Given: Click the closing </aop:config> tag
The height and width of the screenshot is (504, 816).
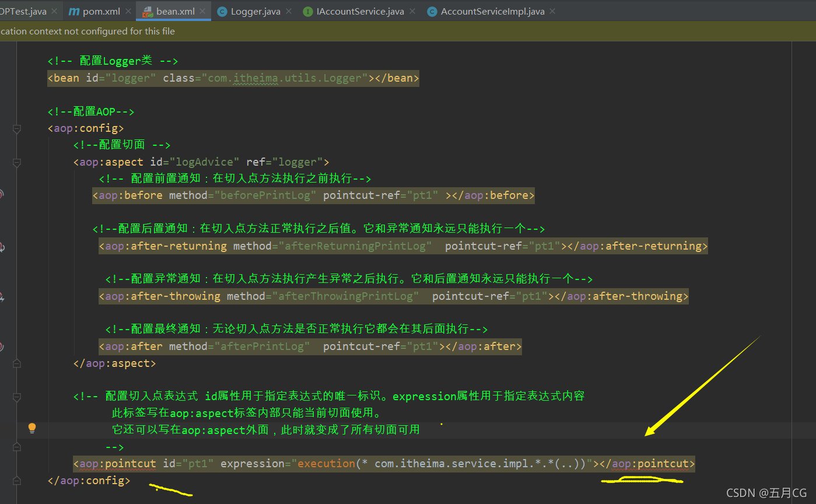Looking at the screenshot, I should [89, 481].
